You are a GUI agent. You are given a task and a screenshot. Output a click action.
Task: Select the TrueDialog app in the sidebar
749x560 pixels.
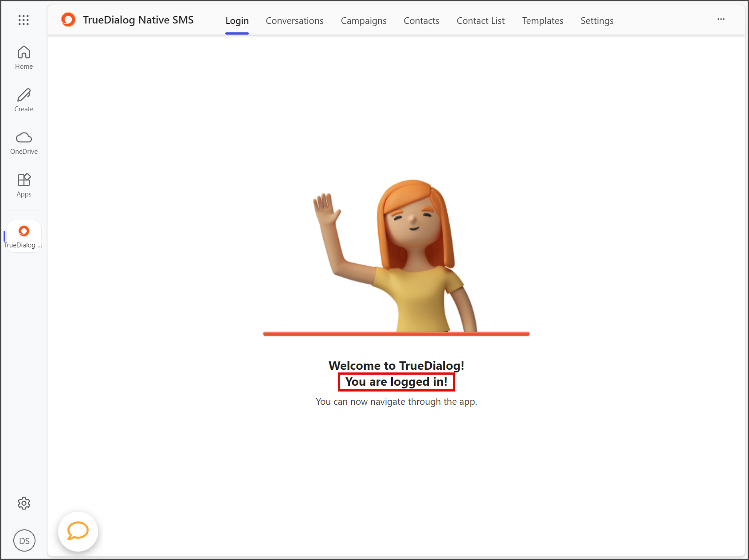[24, 236]
